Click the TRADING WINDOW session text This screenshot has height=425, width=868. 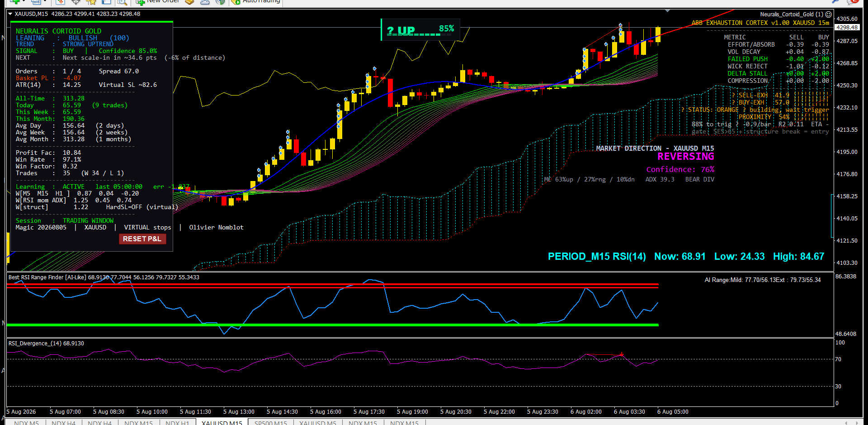point(88,221)
